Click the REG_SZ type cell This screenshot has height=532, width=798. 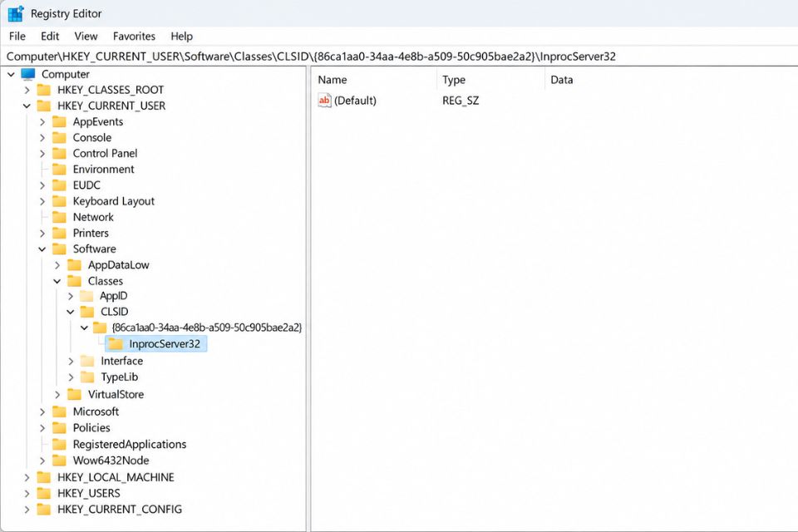pos(461,101)
